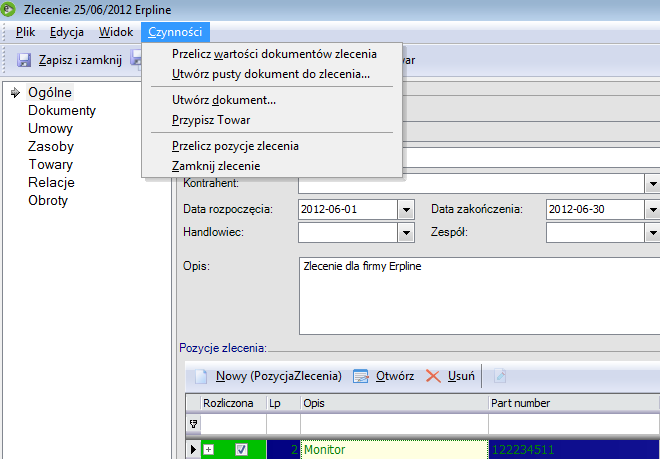Click the Monitor row indicator arrow
The image size is (660, 459).
point(193,449)
